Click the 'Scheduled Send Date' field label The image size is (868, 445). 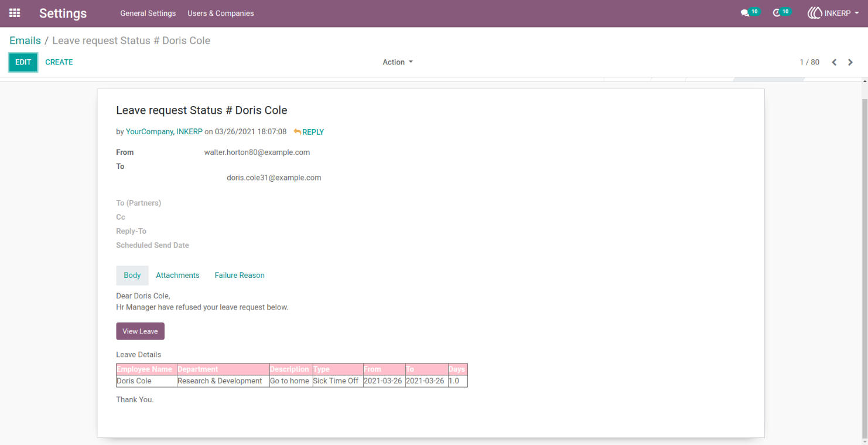pyautogui.click(x=152, y=246)
